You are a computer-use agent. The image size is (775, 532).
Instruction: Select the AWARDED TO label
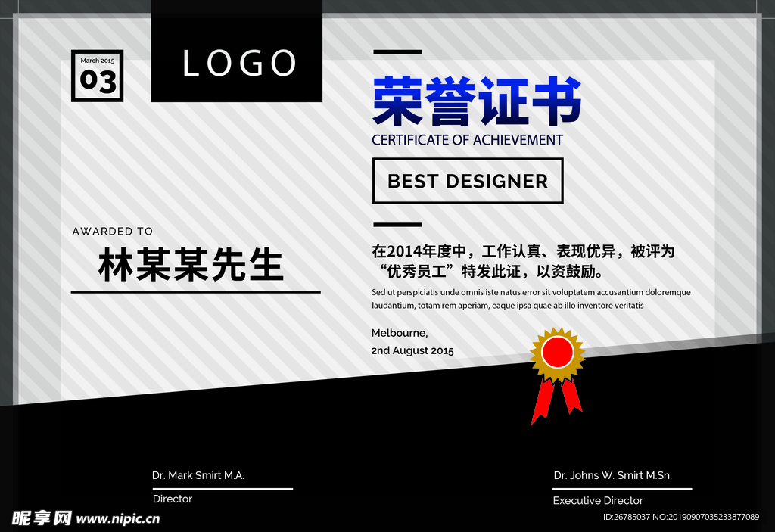pyautogui.click(x=113, y=232)
